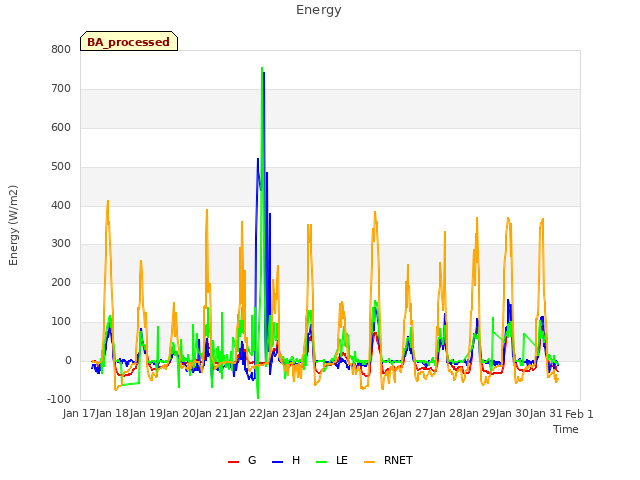Click the Jan 22 x-axis label
Screen dimensions: 640x480
coord(246,414)
